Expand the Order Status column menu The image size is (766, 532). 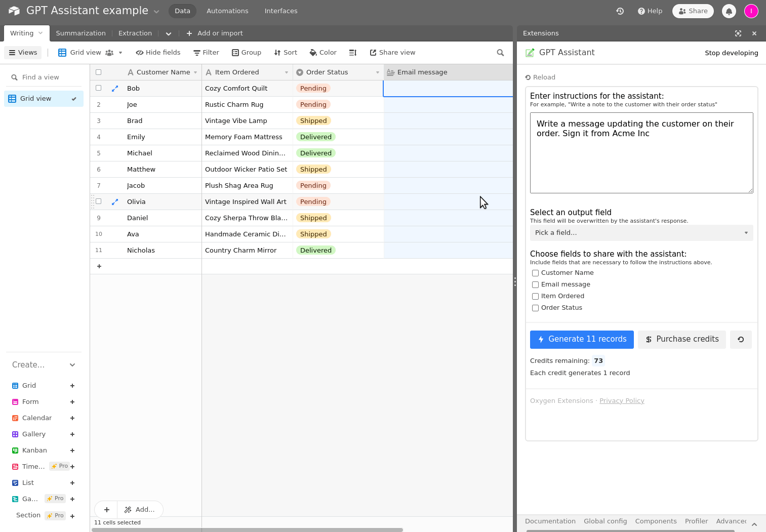pyautogui.click(x=378, y=72)
